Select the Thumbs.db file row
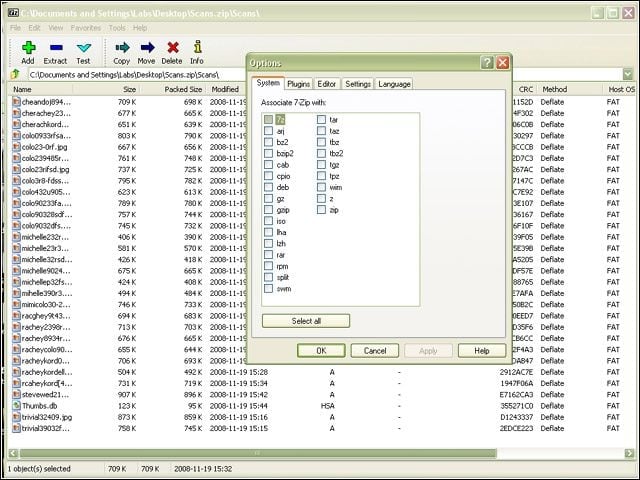Image resolution: width=640 pixels, height=480 pixels. (318, 406)
